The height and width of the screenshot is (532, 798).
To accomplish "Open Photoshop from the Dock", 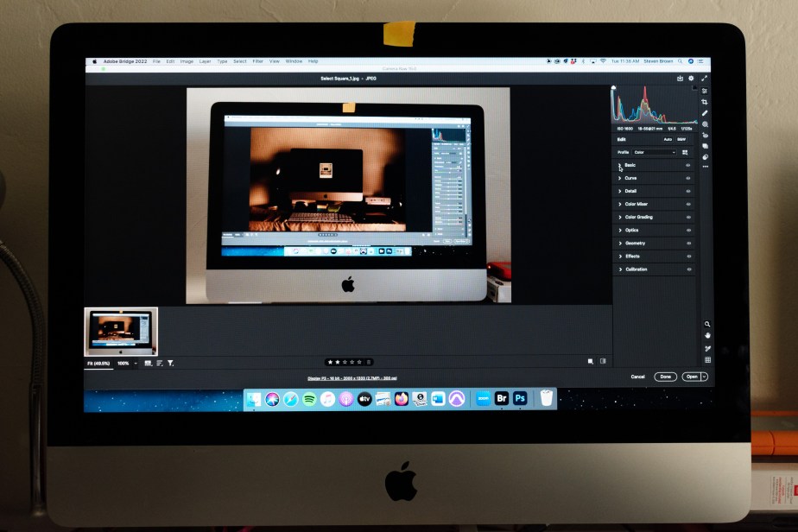I will [520, 398].
